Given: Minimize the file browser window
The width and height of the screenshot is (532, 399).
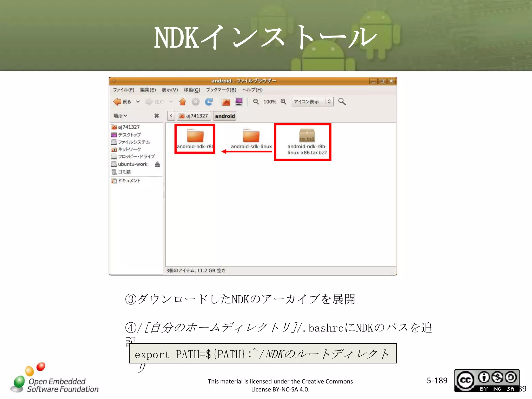Looking at the screenshot, I should pos(373,81).
